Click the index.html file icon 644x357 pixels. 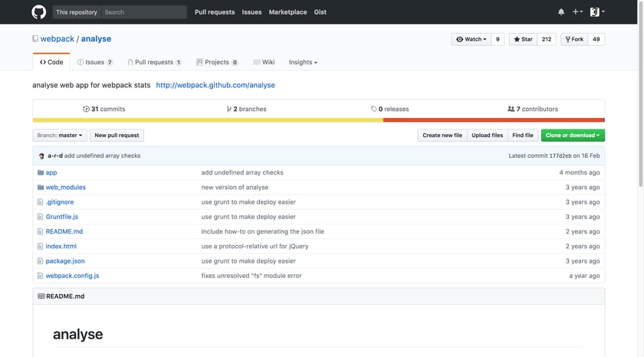point(40,246)
